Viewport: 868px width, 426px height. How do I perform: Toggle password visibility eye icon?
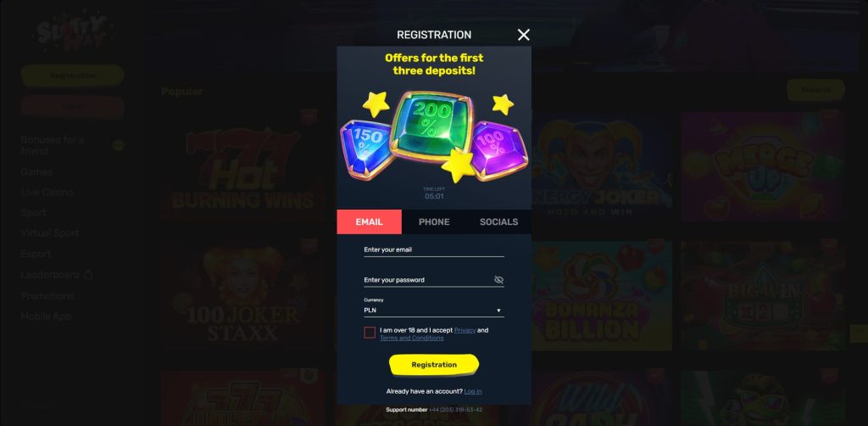click(498, 280)
